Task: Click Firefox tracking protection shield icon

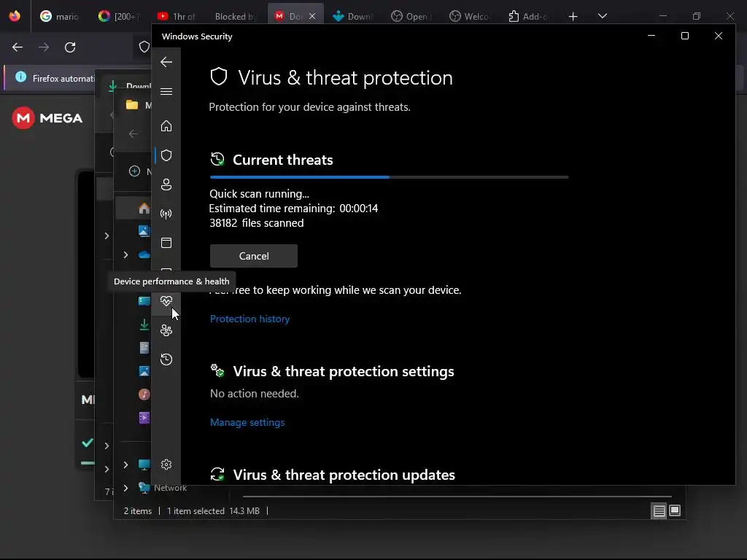Action: coord(144,47)
